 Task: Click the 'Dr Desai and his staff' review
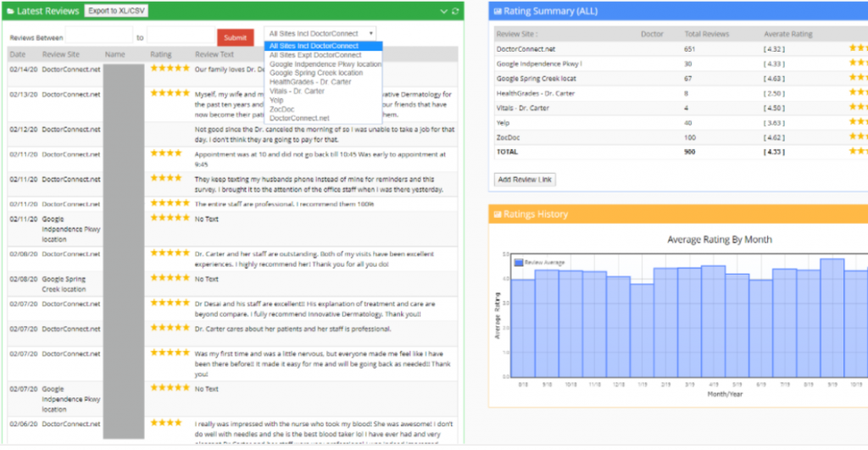[x=314, y=308]
